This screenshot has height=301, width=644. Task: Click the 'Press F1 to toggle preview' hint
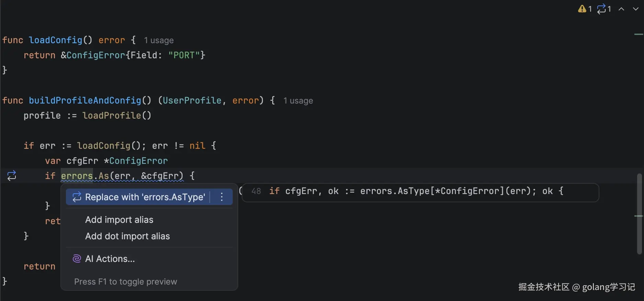point(126,282)
